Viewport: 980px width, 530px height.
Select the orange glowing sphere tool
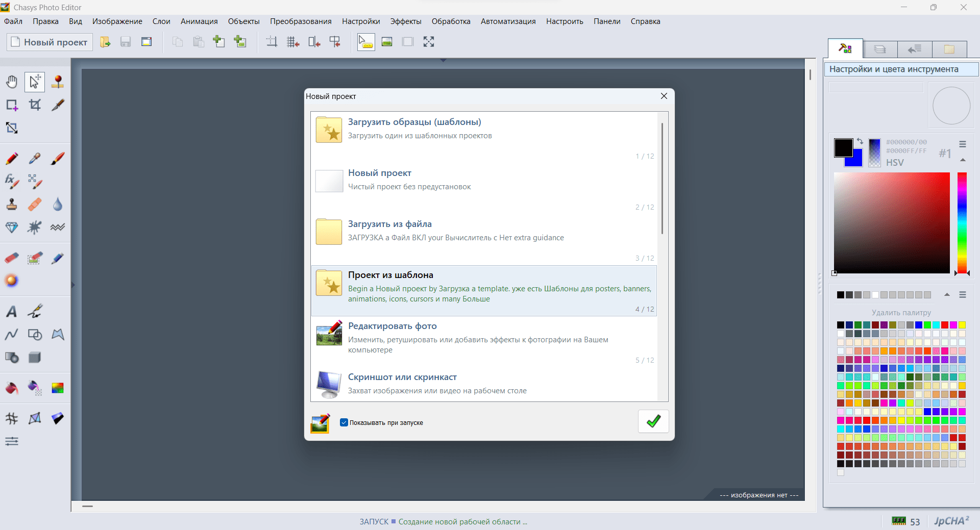pyautogui.click(x=12, y=281)
